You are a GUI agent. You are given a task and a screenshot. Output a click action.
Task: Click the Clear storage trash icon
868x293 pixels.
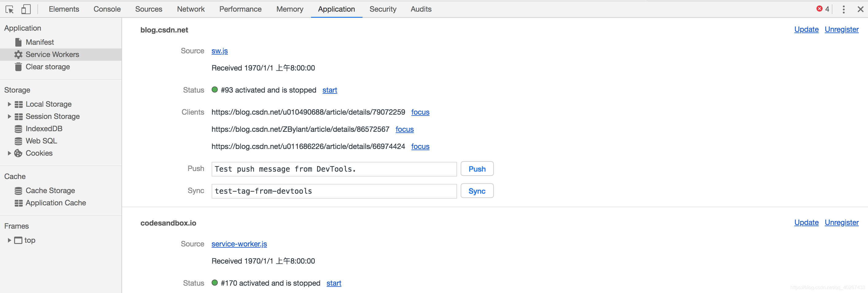18,67
